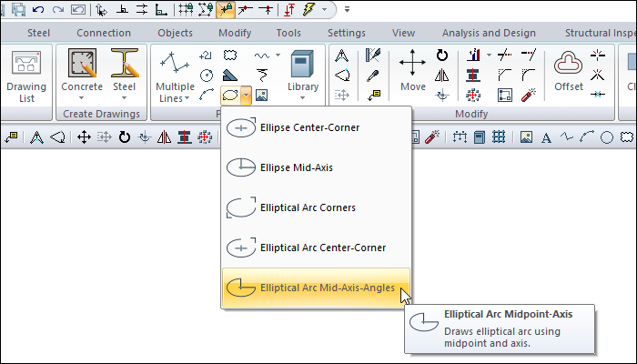Select Elliptical Arc Mid-Axis-Angles
637x364 pixels.
(316, 288)
